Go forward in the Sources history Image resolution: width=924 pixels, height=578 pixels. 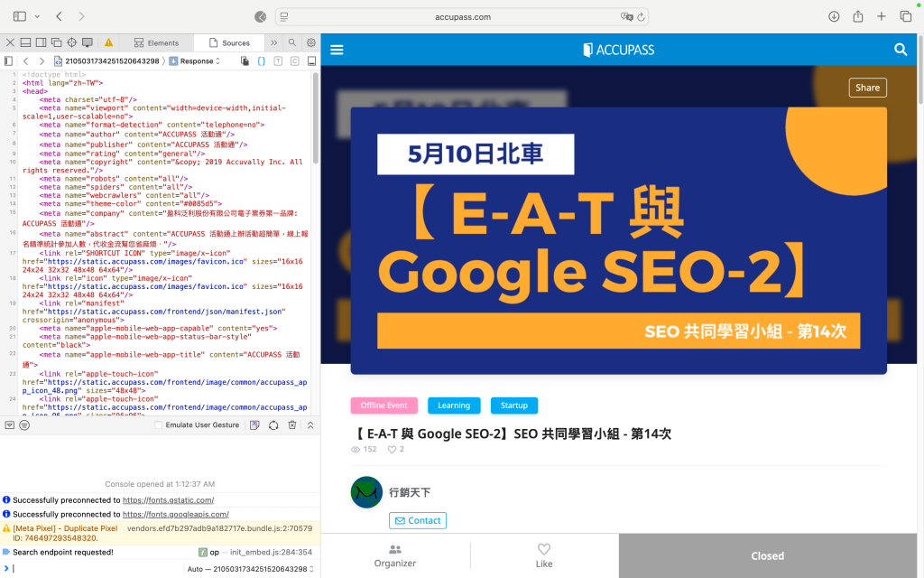click(x=42, y=61)
